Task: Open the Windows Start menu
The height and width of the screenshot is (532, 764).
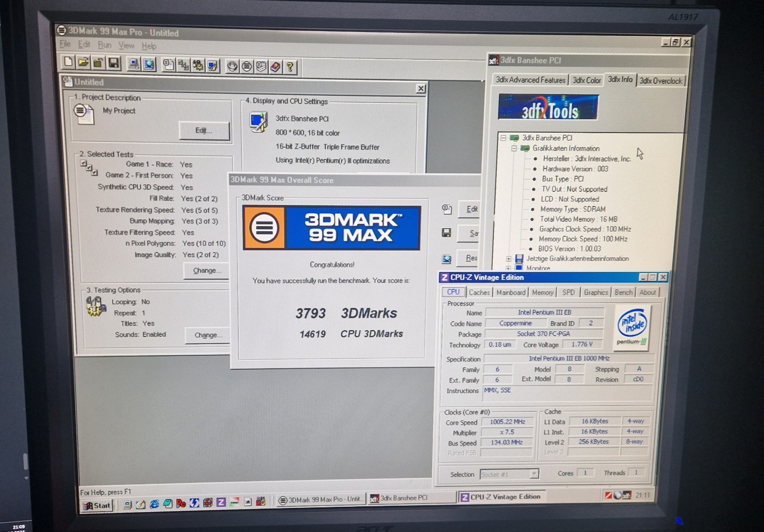Action: pos(97,505)
